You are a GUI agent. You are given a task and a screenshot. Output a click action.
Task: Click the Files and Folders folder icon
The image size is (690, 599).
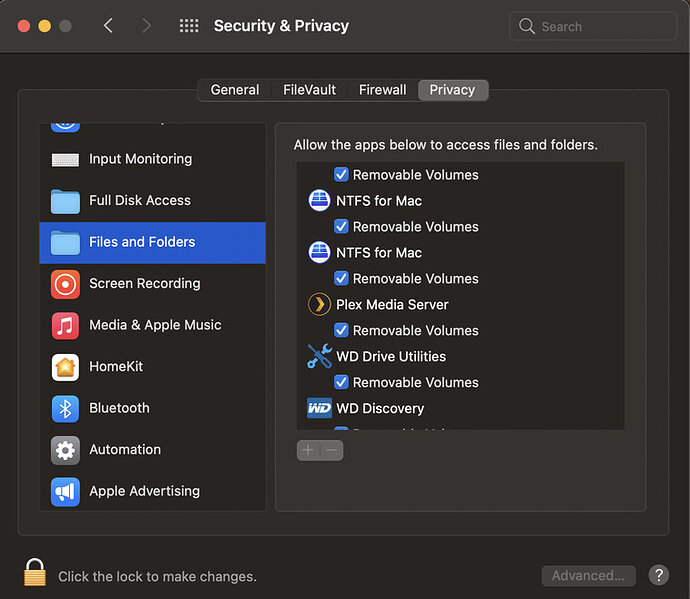pos(65,243)
